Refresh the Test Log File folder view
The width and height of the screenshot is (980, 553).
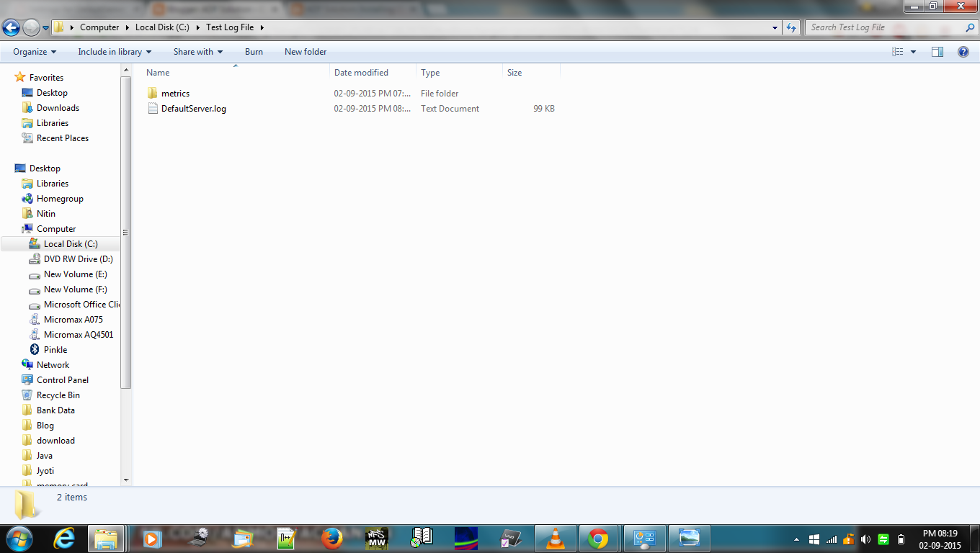click(x=791, y=27)
